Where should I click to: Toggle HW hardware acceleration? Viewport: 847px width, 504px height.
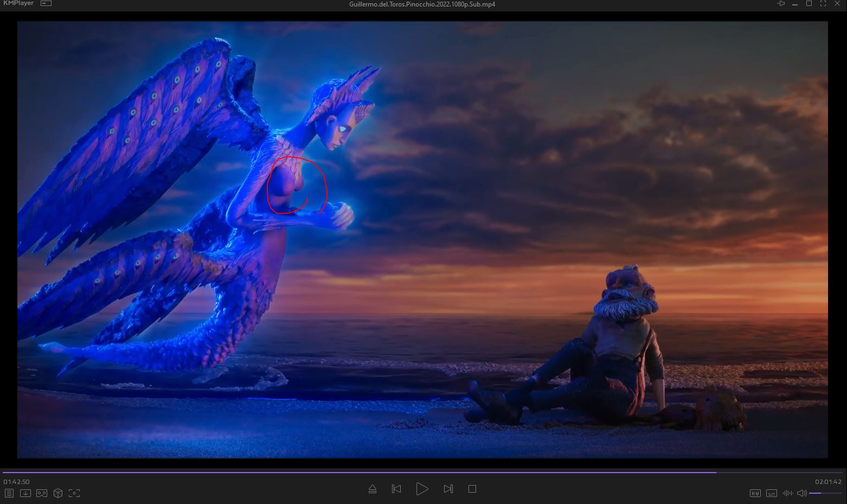[x=755, y=493]
